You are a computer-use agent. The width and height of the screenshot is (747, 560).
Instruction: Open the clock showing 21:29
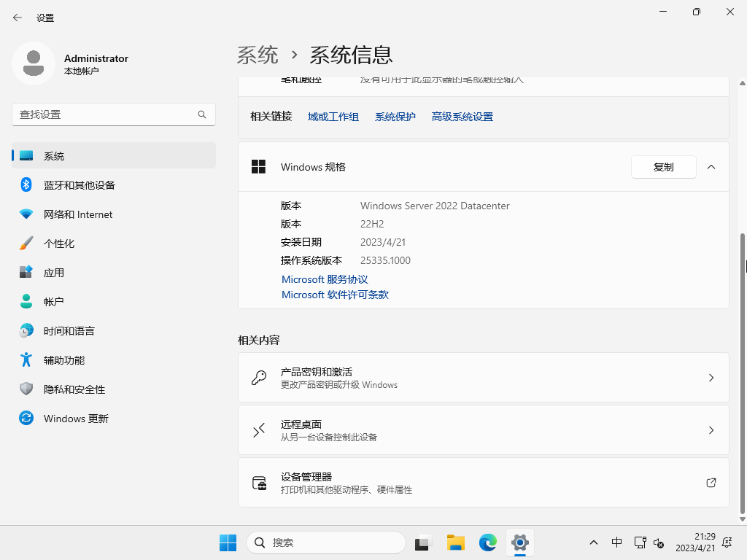coord(695,542)
